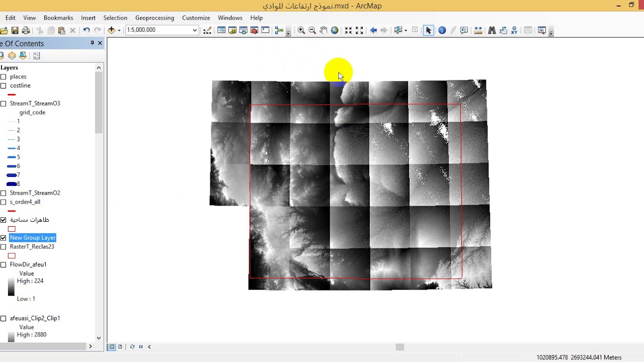Click the RasterT_Reclas23 red outline symbol
This screenshot has height=362, width=644.
[12, 255]
